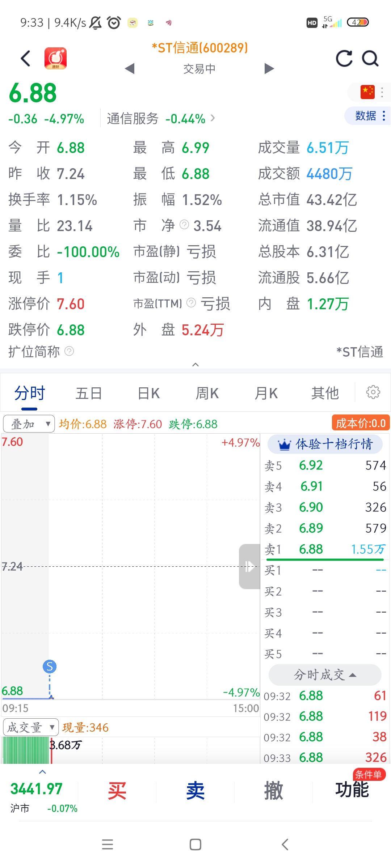Open the 条件单 conditional order badge
This screenshot has width=391, height=868.
[369, 775]
